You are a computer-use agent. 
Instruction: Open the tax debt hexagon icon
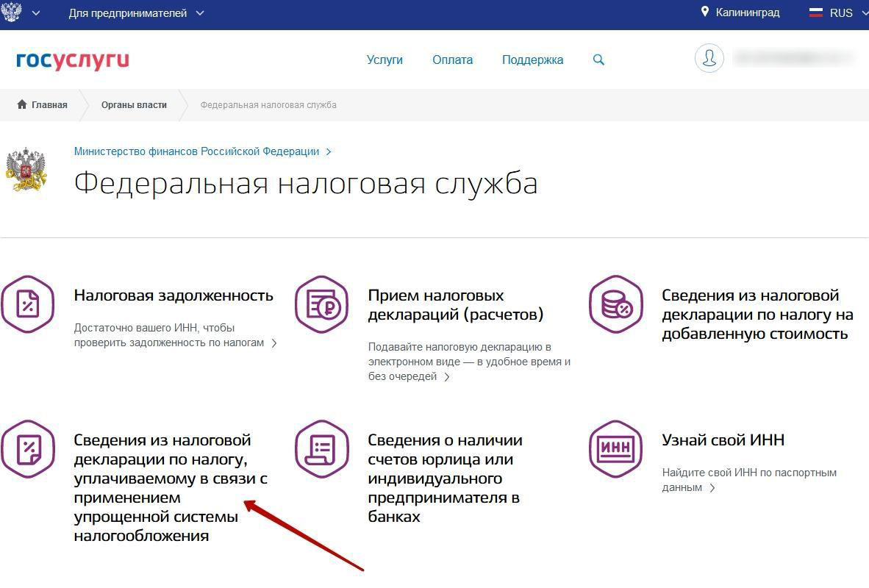click(x=27, y=304)
